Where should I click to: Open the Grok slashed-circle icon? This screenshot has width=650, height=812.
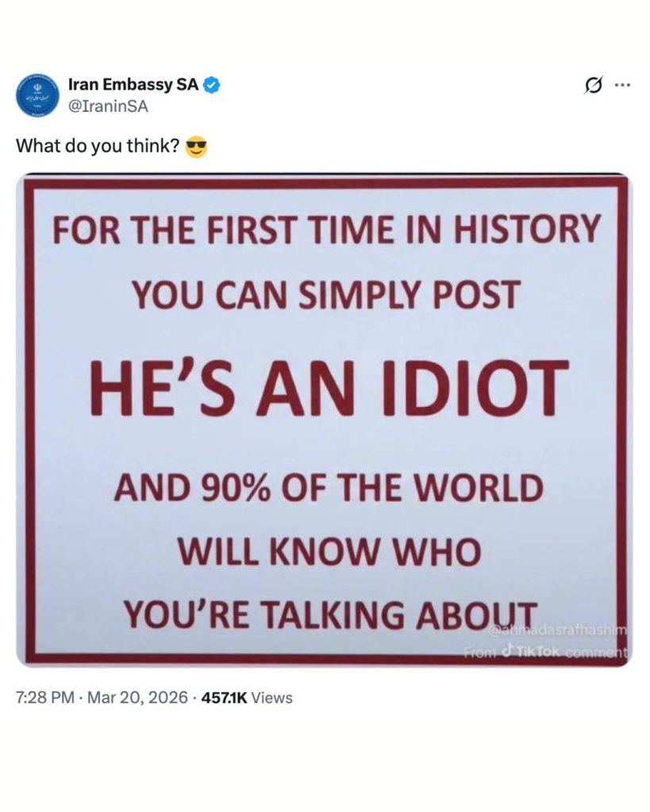591,86
